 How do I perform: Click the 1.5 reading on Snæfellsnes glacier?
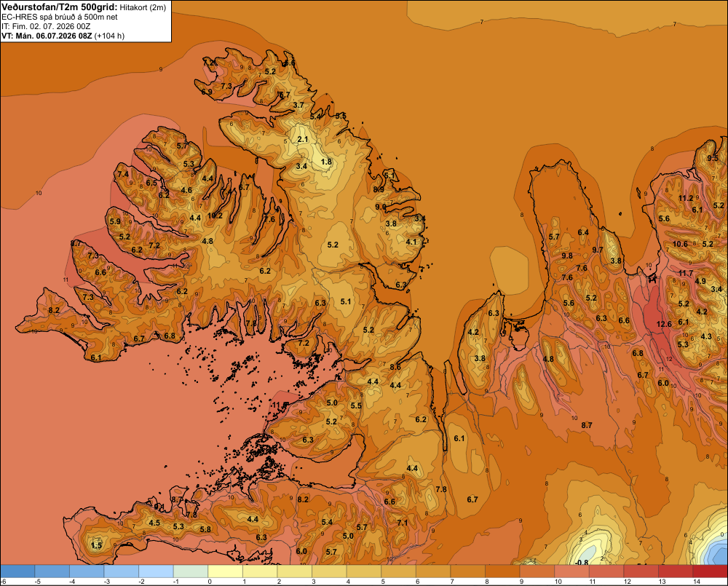point(96,545)
